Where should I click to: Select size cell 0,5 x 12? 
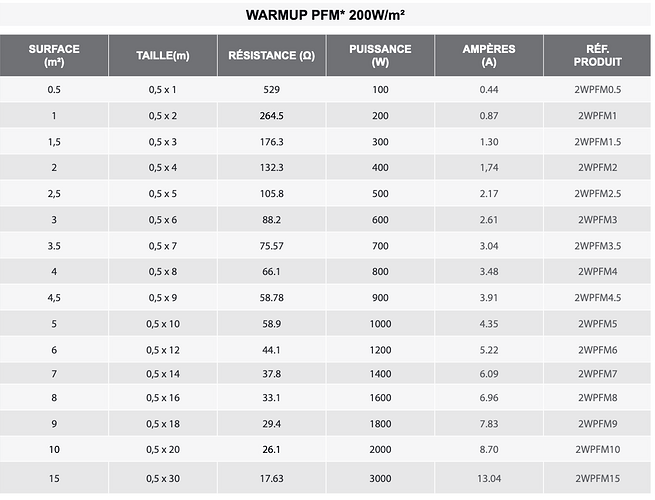point(163,350)
